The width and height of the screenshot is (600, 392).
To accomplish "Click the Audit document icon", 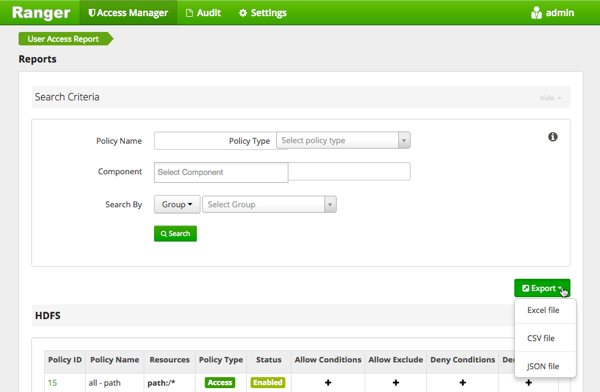I will (189, 13).
